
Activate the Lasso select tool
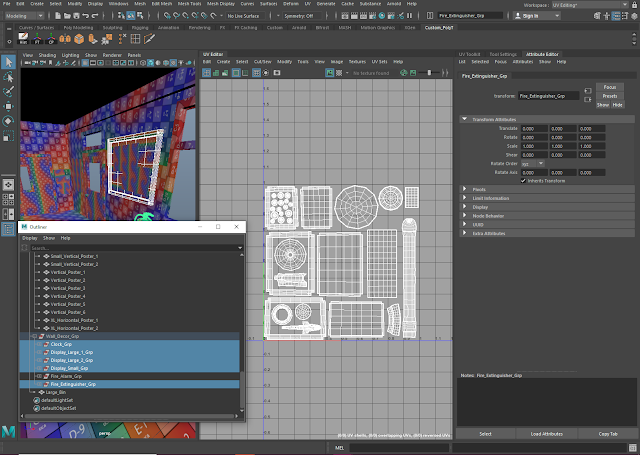(x=8, y=79)
